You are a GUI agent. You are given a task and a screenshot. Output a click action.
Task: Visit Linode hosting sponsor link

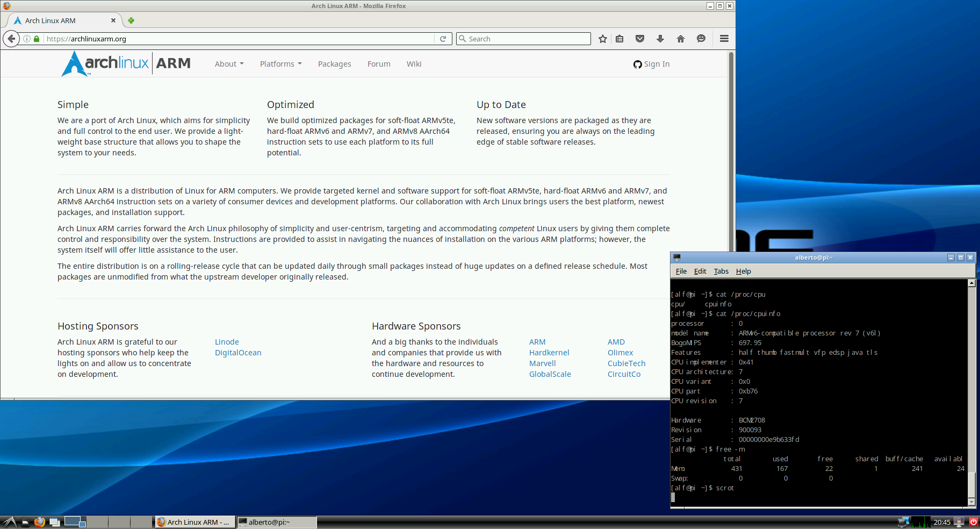pyautogui.click(x=227, y=342)
